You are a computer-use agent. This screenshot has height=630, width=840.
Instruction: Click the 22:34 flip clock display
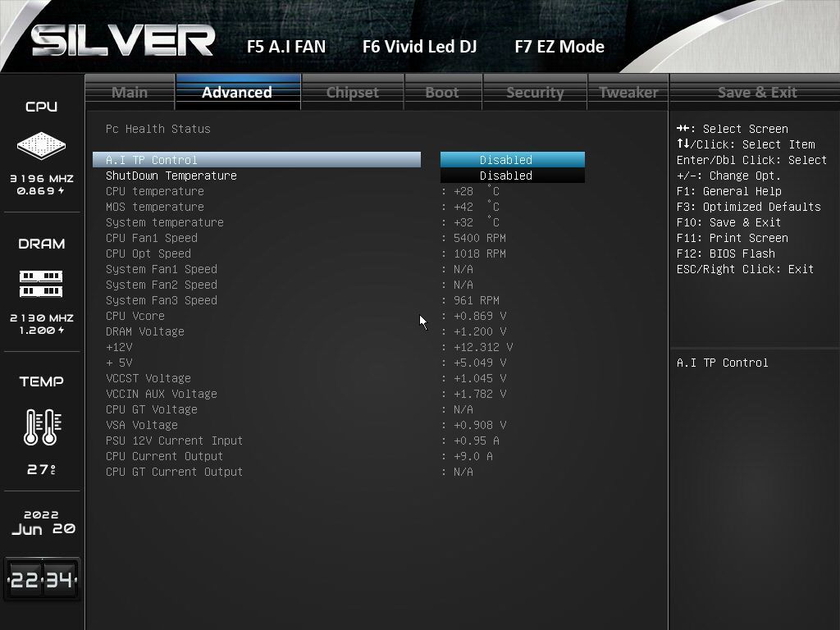click(42, 579)
